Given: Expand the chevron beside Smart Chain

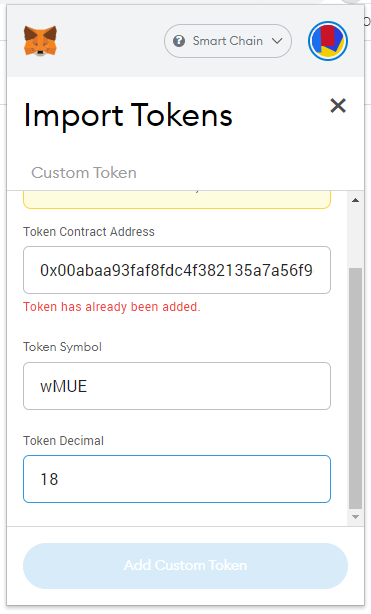Looking at the screenshot, I should [277, 41].
